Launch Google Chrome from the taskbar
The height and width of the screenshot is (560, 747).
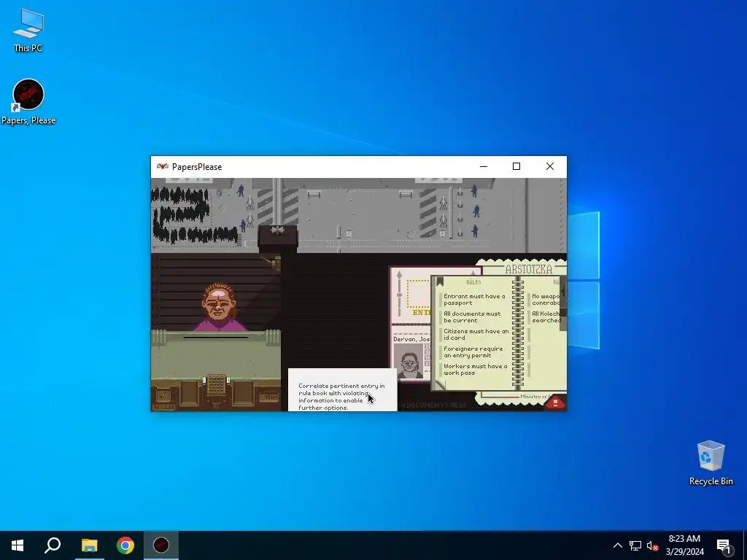[x=125, y=545]
